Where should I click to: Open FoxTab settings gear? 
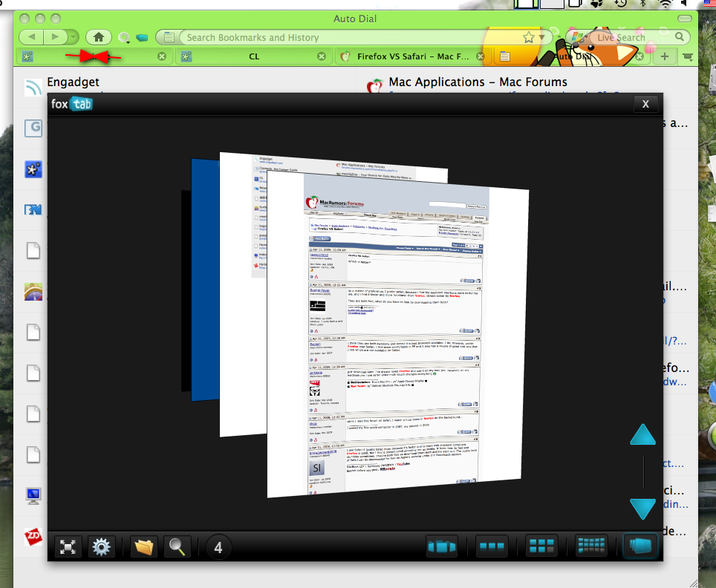101,546
